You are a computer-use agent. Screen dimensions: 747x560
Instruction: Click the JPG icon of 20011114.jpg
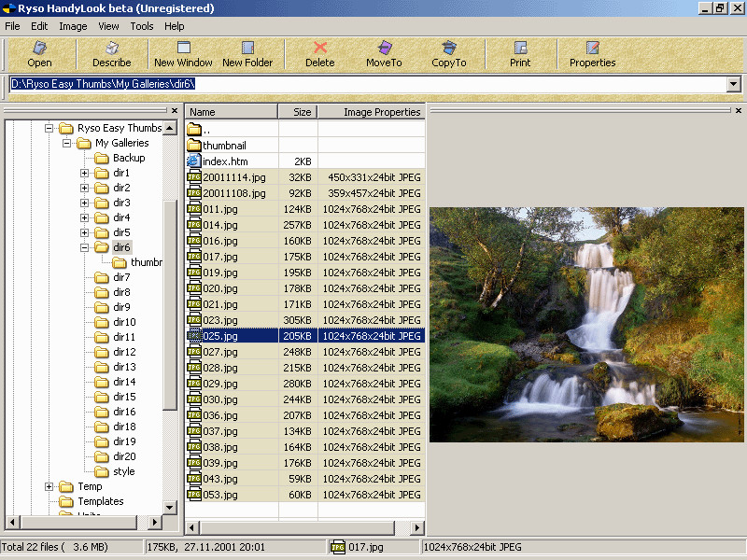(x=194, y=177)
